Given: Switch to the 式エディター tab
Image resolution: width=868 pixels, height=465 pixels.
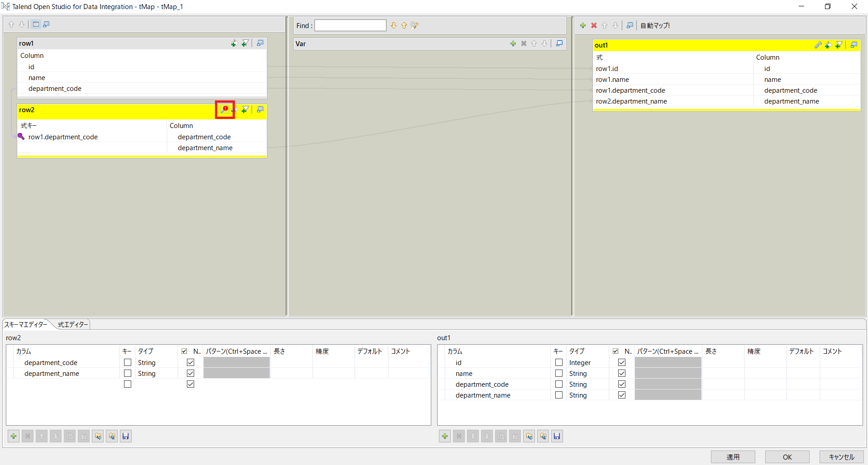Looking at the screenshot, I should [73, 324].
